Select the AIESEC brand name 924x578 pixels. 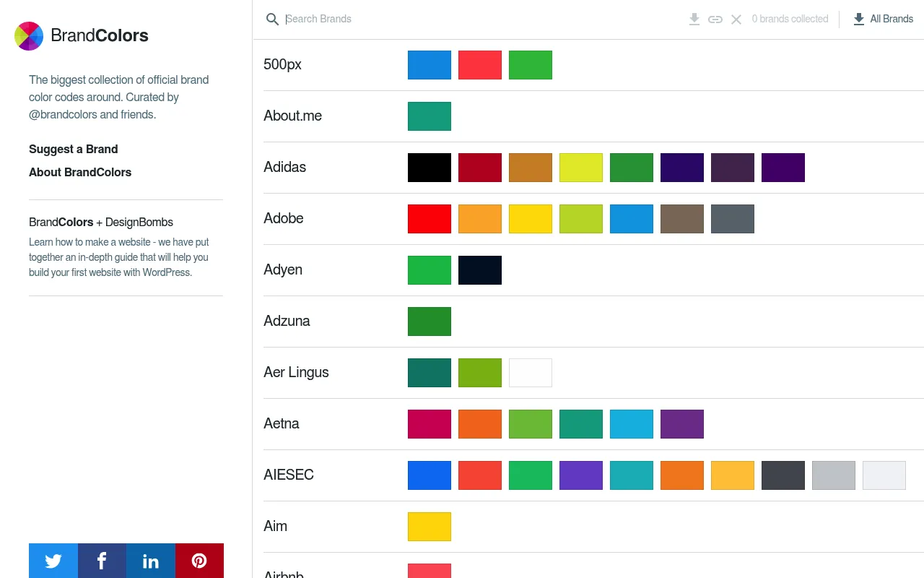point(289,475)
